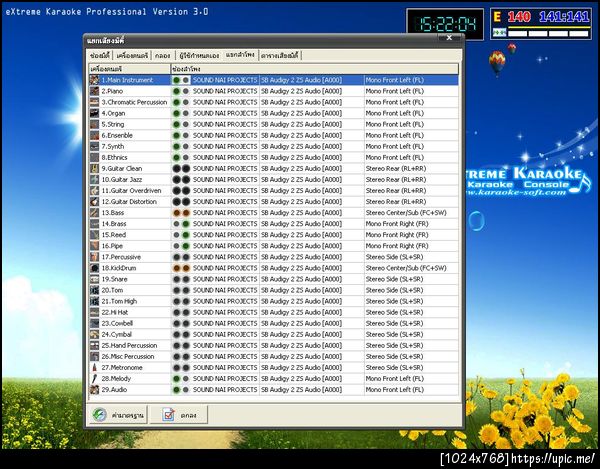Click the เครื่องดนตรี column header
Image resolution: width=600 pixels, height=469 pixels.
click(130, 69)
